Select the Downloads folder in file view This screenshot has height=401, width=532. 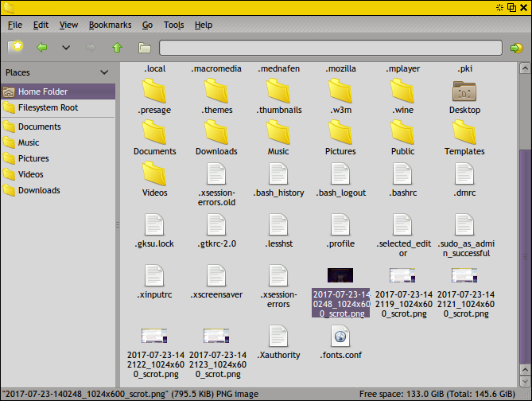[x=216, y=134]
